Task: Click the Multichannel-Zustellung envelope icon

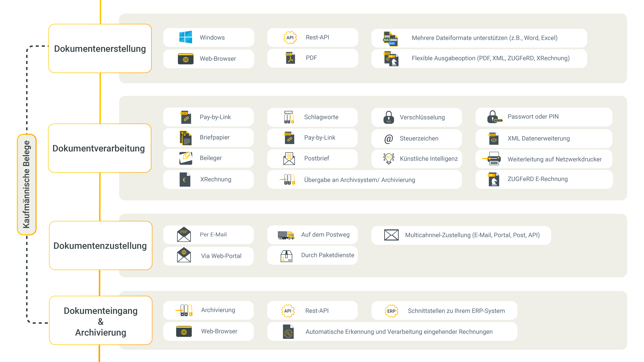Action: (x=391, y=235)
